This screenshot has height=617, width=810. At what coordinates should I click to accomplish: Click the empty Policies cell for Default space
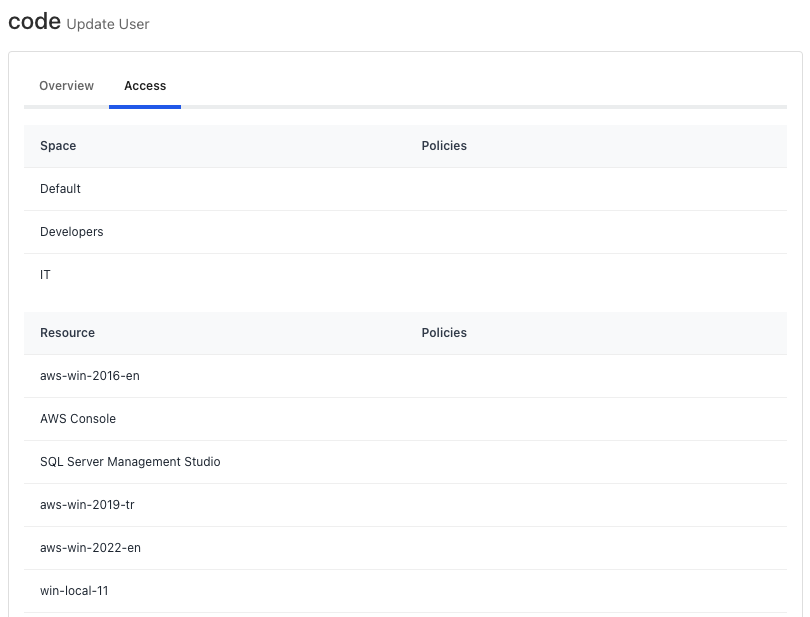click(600, 189)
